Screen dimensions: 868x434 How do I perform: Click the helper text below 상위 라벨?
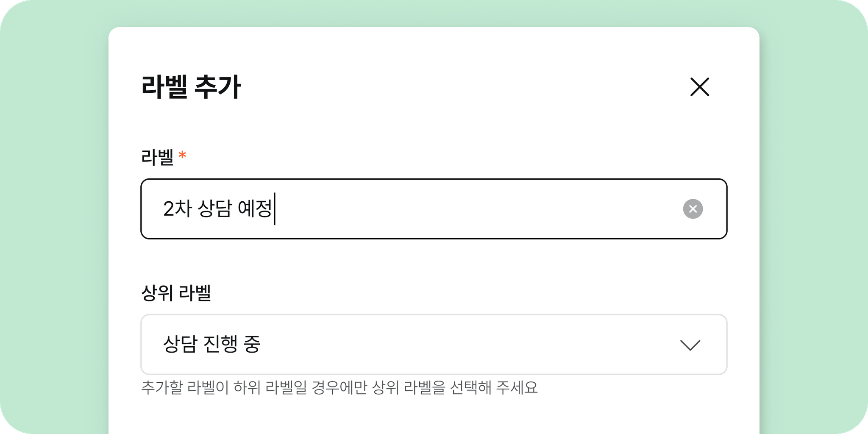pos(339,388)
